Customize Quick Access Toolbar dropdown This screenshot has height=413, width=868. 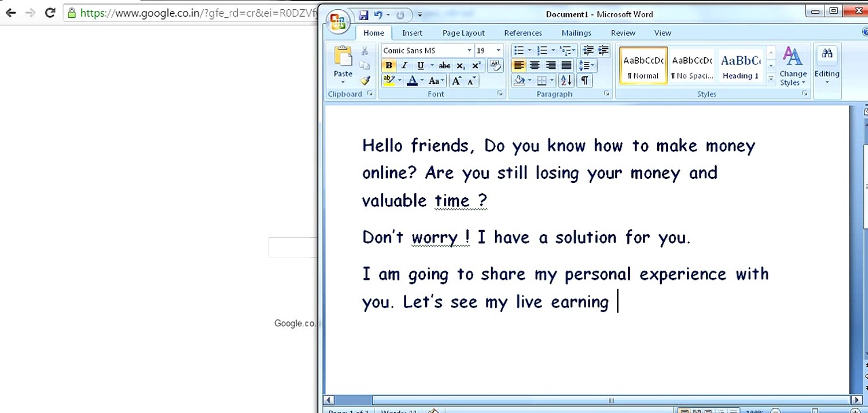coord(420,14)
